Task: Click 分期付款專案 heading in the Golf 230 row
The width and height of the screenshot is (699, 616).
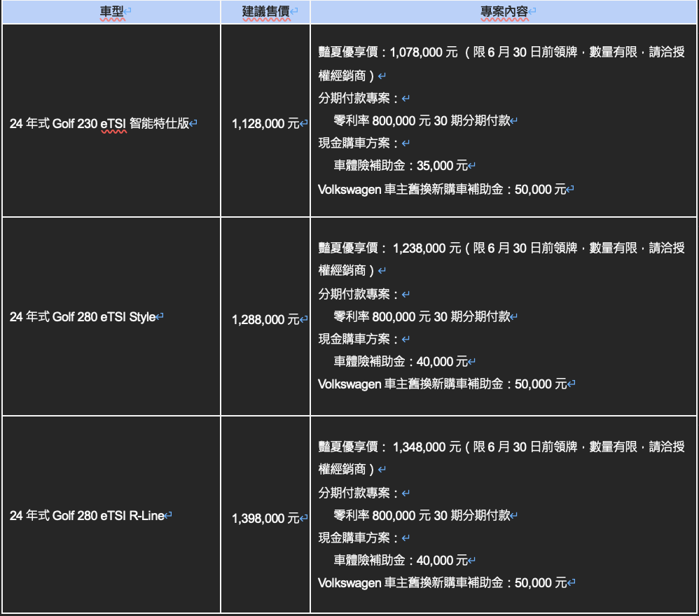Action: (x=359, y=98)
